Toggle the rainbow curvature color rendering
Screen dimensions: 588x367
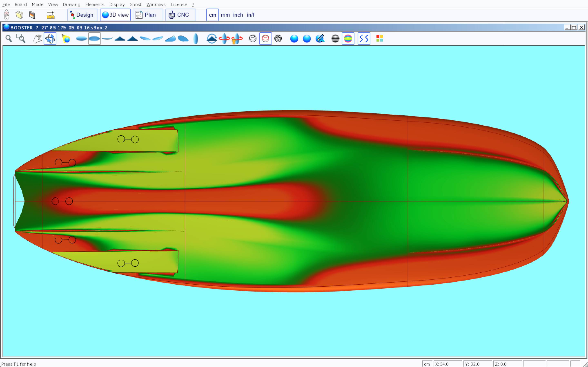point(348,39)
